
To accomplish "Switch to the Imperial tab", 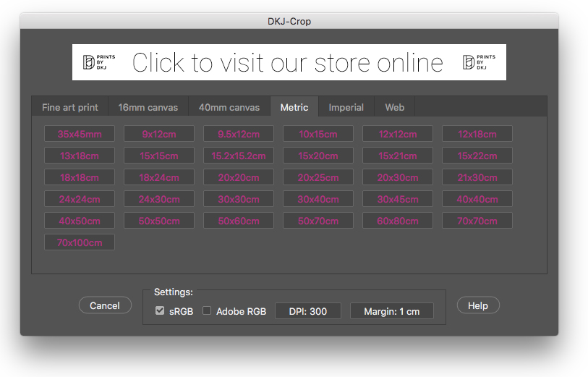I will coord(346,107).
